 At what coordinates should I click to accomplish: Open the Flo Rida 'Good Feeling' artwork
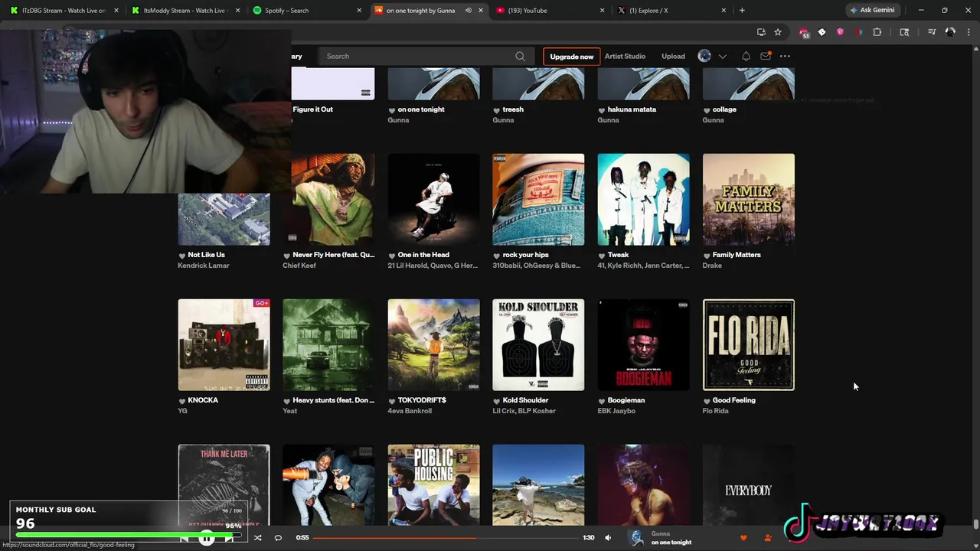click(x=748, y=345)
